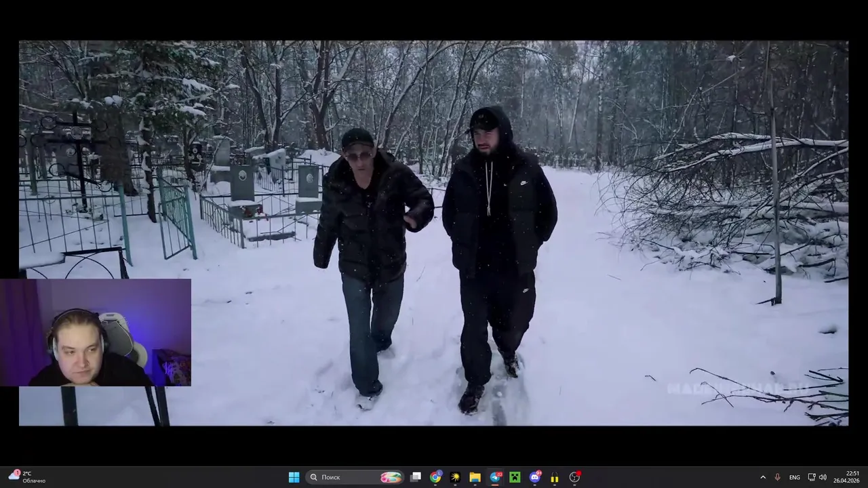Switch to Telegram in the taskbar
Screen dimensions: 868x488
tap(495, 477)
